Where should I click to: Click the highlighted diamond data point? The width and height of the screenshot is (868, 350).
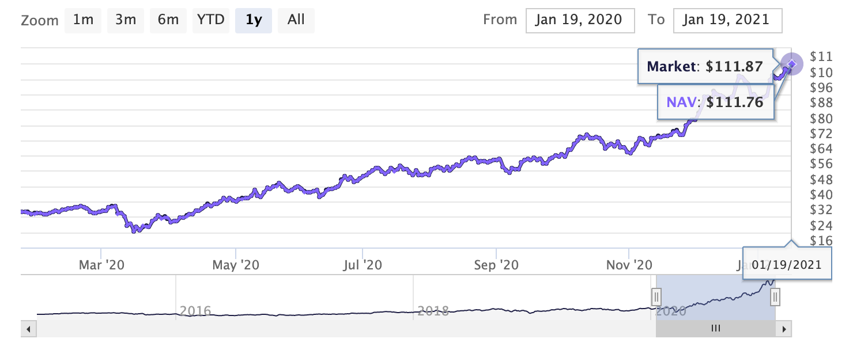tap(792, 63)
